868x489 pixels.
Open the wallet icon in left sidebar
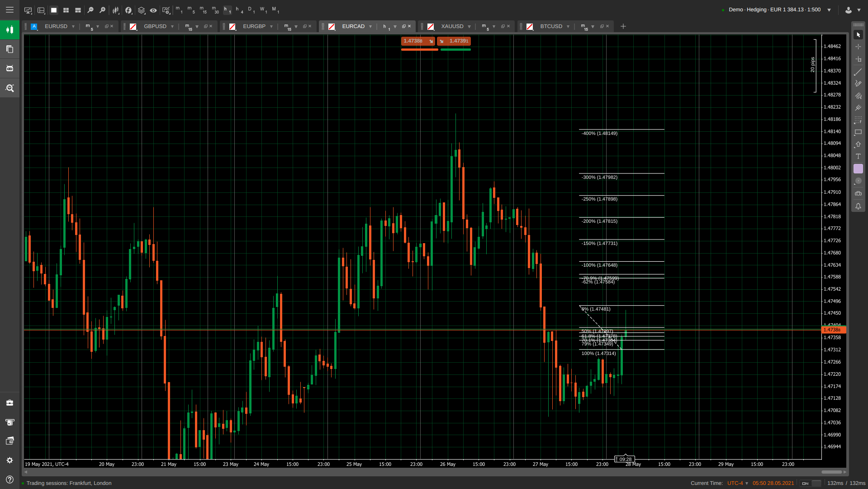pyautogui.click(x=9, y=441)
